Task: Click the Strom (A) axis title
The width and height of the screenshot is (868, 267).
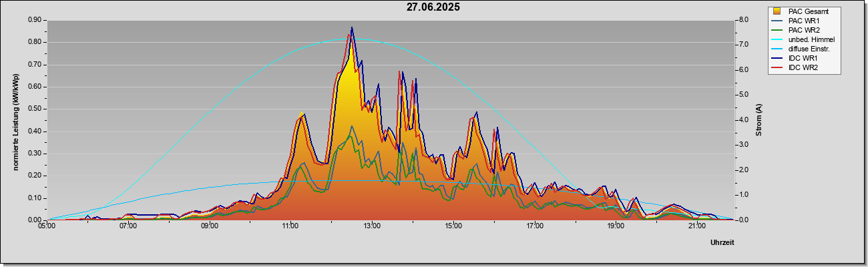Action: [759, 120]
